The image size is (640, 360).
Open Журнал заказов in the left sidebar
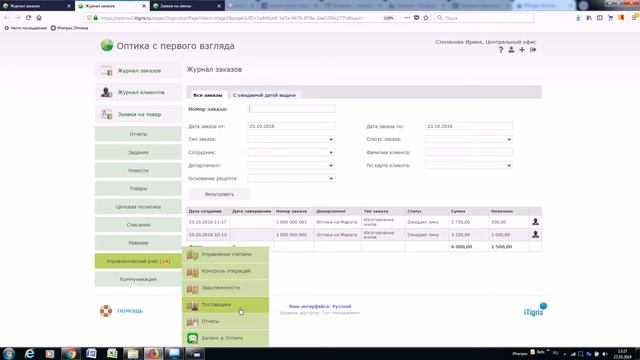point(138,71)
